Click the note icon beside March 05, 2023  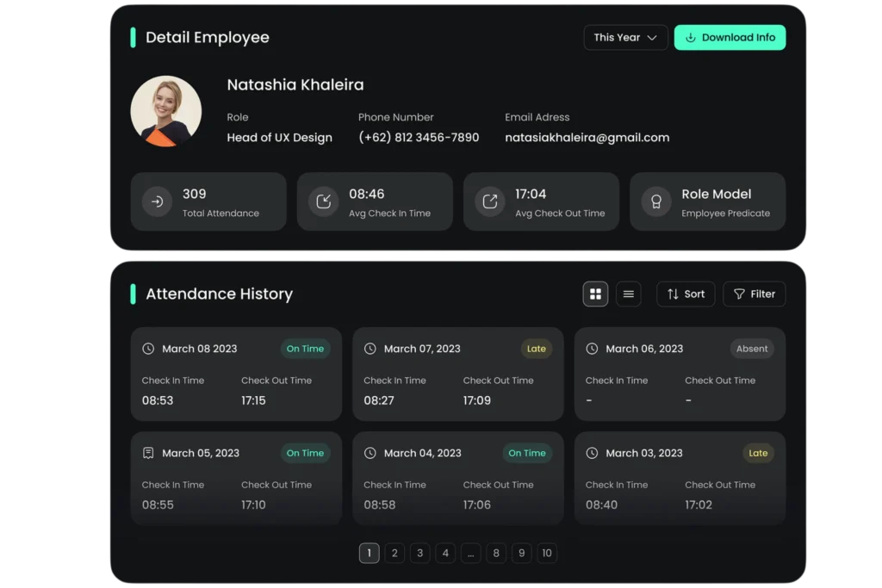pyautogui.click(x=148, y=453)
